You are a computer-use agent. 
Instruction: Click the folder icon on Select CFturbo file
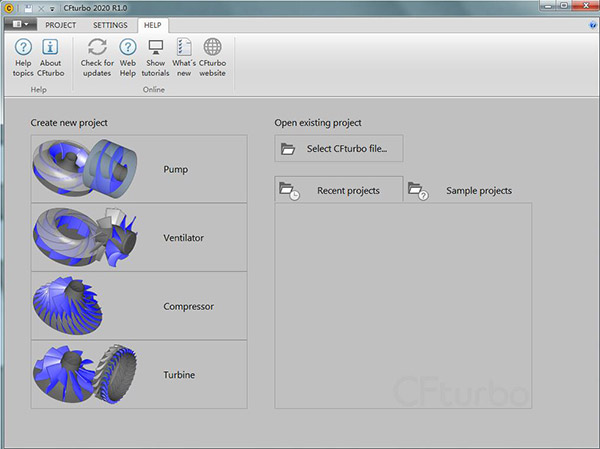(288, 149)
